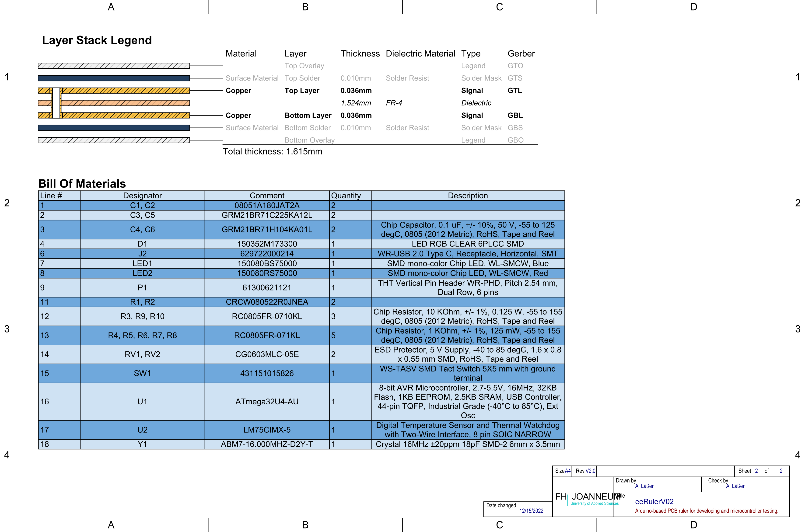Viewport: 805px width, 532px height.
Task: Click the 'Comment' column header
Action: coord(267,196)
